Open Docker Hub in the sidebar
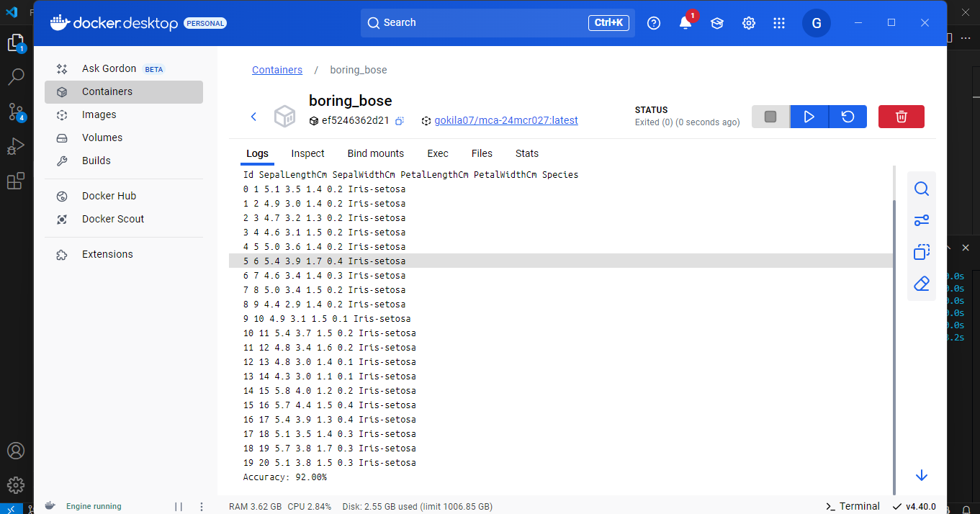Viewport: 980px width, 514px height. pyautogui.click(x=124, y=196)
